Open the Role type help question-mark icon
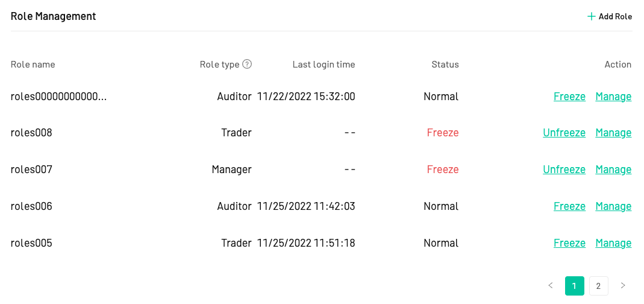The width and height of the screenshot is (644, 304). click(x=247, y=64)
